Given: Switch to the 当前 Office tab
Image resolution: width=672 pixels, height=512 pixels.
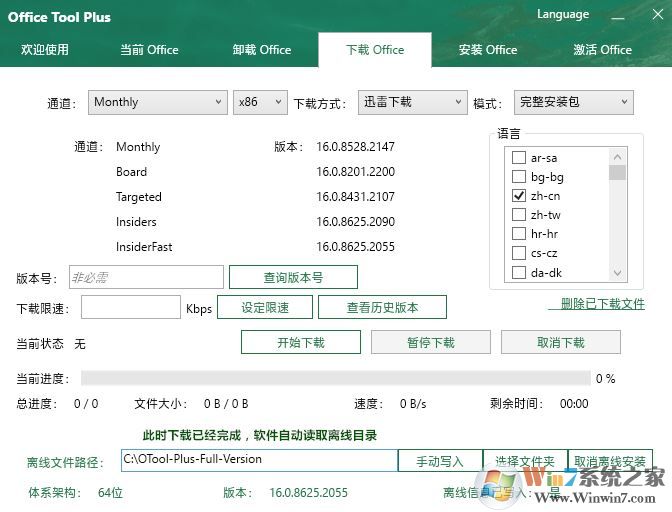Looking at the screenshot, I should [149, 50].
